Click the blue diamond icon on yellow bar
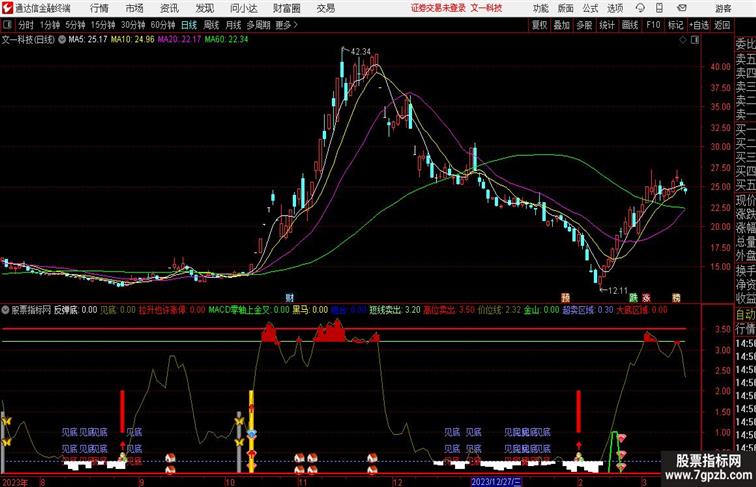 coord(252,434)
